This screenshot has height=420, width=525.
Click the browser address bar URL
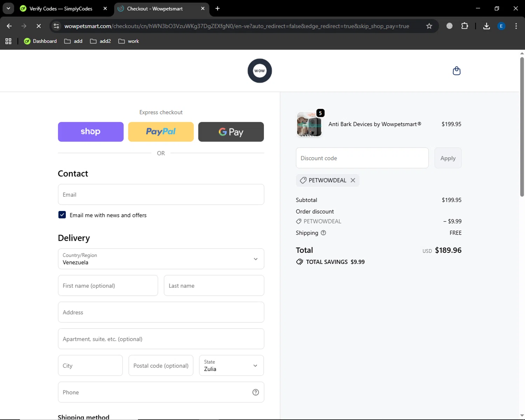pyautogui.click(x=237, y=26)
